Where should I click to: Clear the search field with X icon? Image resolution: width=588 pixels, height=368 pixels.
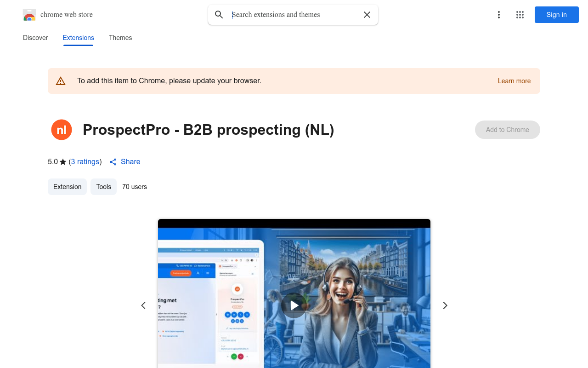[x=367, y=15]
